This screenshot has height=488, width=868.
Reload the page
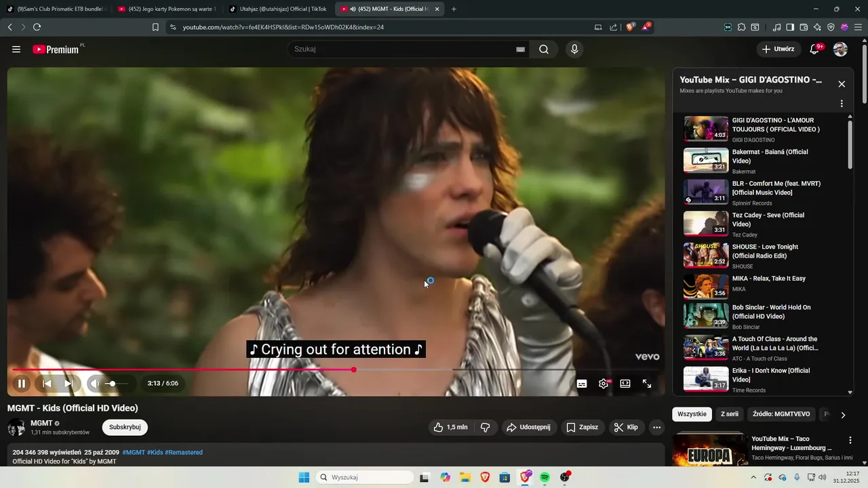pyautogui.click(x=37, y=27)
